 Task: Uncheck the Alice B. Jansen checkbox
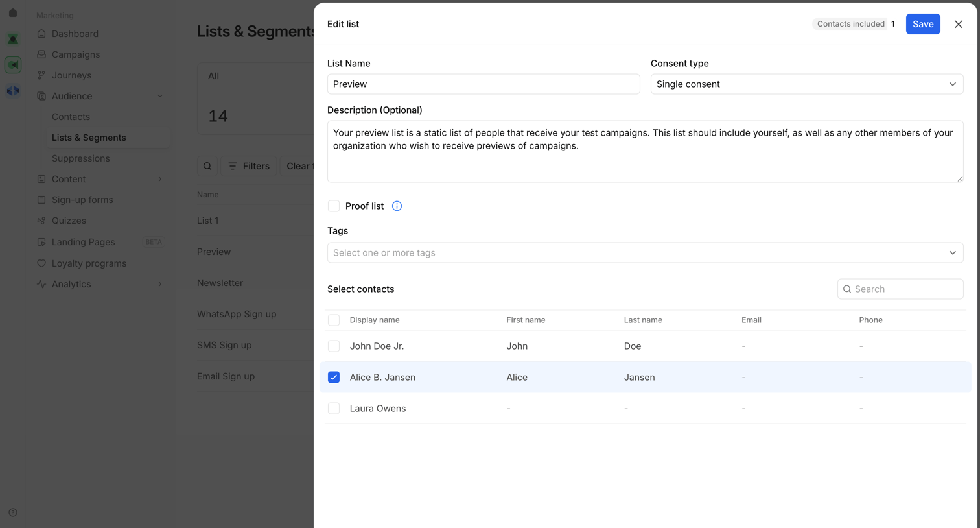click(x=334, y=378)
